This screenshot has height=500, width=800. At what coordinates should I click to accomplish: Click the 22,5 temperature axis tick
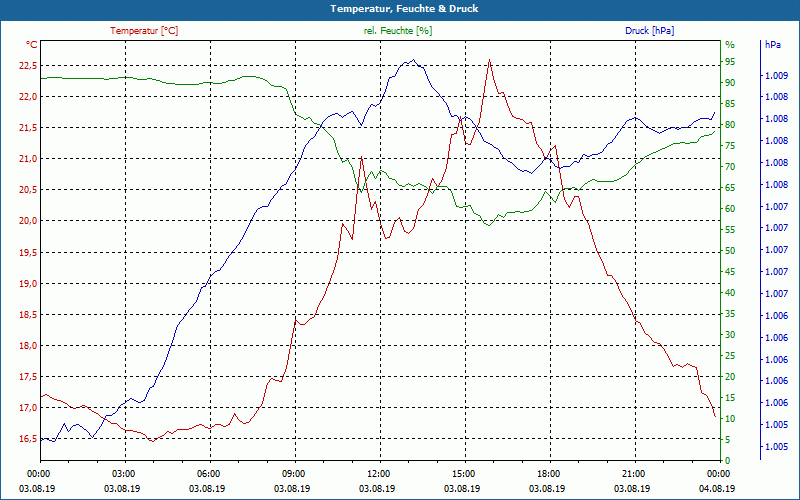click(x=28, y=65)
